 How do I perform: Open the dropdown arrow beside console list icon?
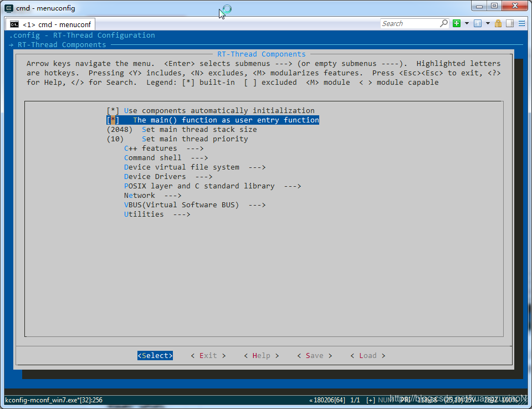(x=488, y=23)
